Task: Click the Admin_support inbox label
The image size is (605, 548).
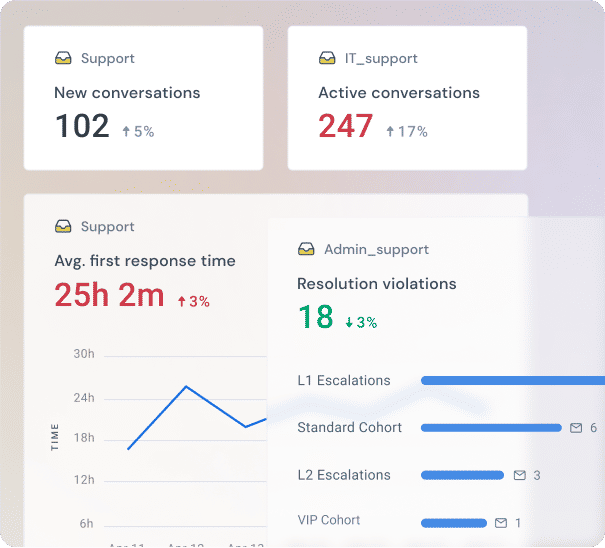Action: click(x=377, y=250)
